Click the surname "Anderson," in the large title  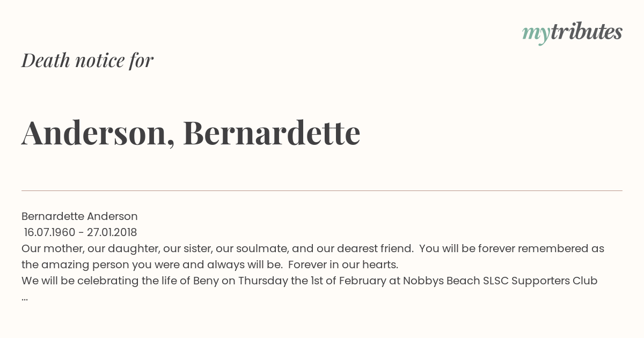(x=98, y=133)
